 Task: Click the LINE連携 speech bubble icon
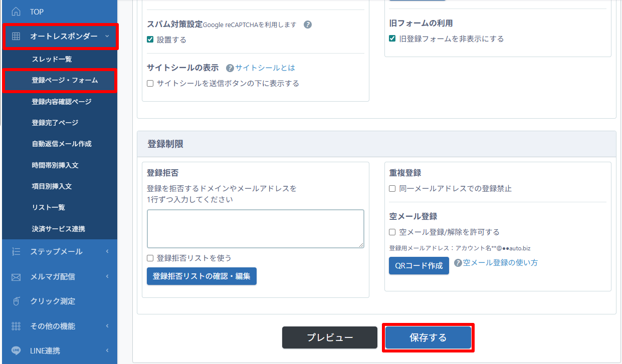pos(16,350)
